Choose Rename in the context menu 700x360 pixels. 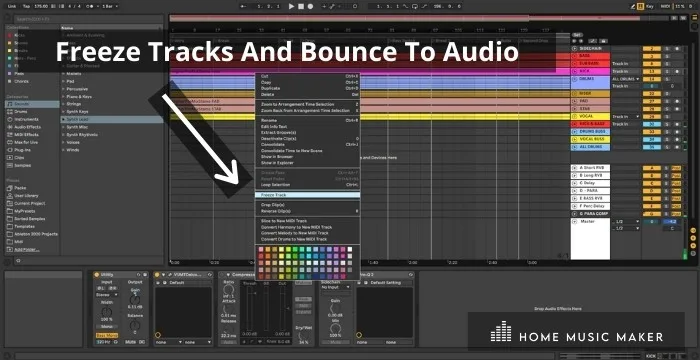[307, 121]
